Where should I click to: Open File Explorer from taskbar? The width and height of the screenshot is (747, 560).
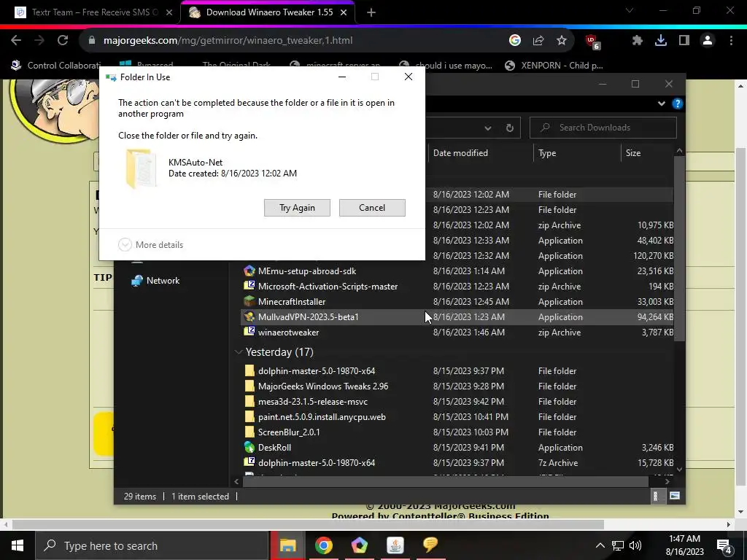tap(287, 545)
